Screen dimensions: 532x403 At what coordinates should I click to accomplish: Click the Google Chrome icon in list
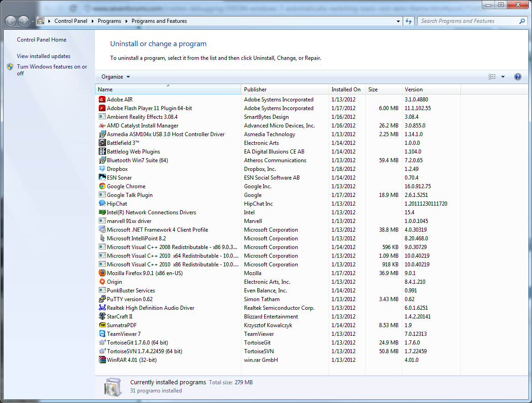coord(102,186)
